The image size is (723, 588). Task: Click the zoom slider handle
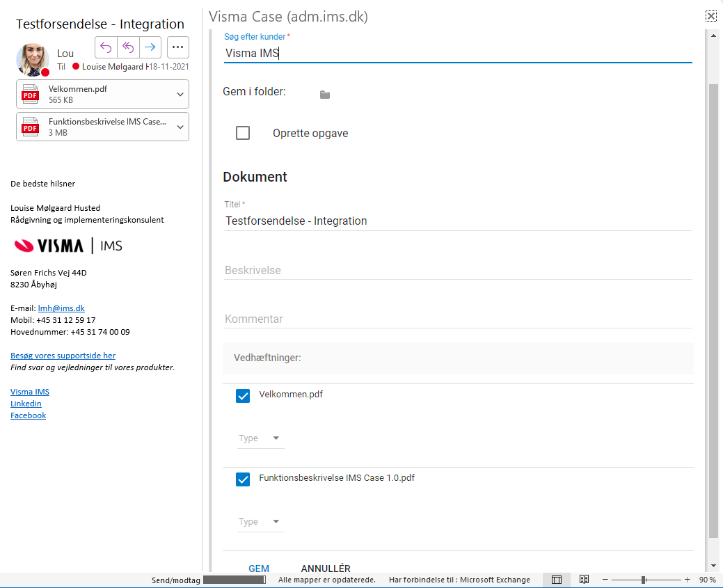click(x=643, y=580)
